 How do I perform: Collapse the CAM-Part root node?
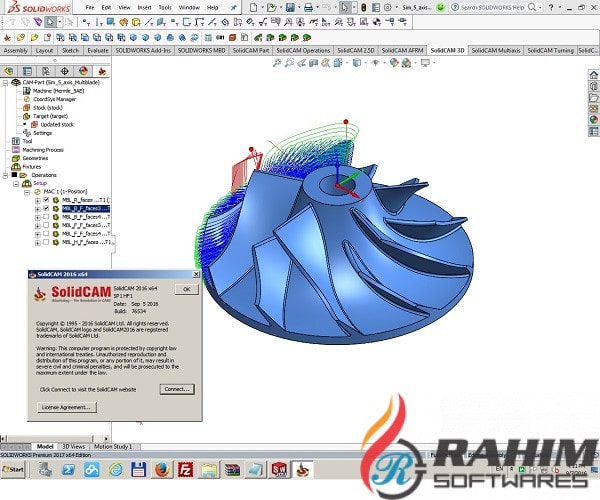click(x=5, y=83)
